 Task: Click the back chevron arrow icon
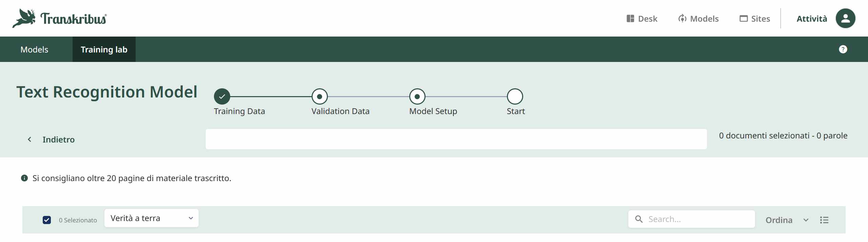[x=30, y=139]
